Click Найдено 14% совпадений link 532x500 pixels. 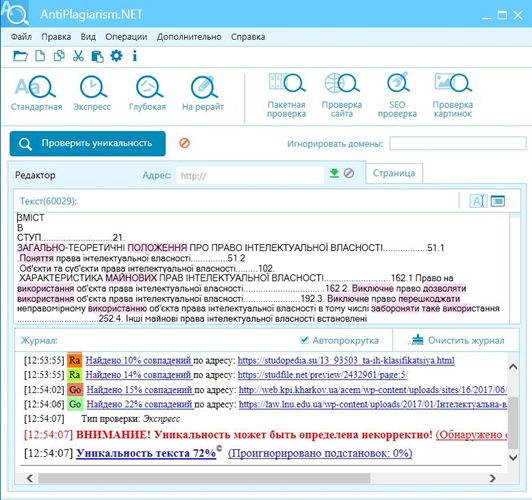tap(139, 375)
